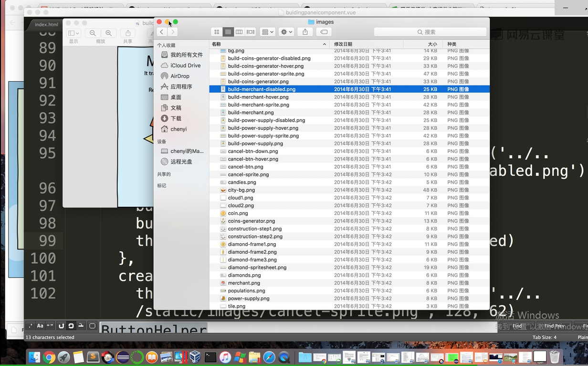Open Preview sidebar display dropdown
The height and width of the screenshot is (366, 588).
[x=73, y=33]
